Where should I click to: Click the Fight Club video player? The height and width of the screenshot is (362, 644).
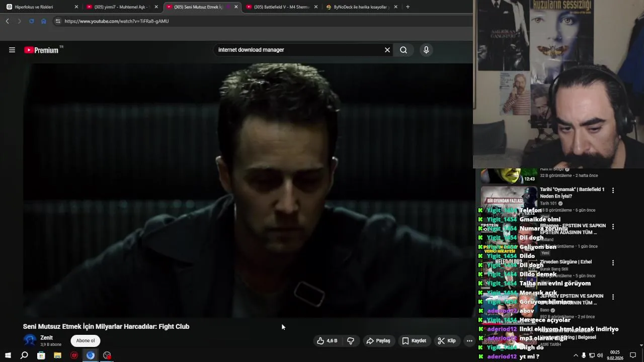click(x=248, y=190)
